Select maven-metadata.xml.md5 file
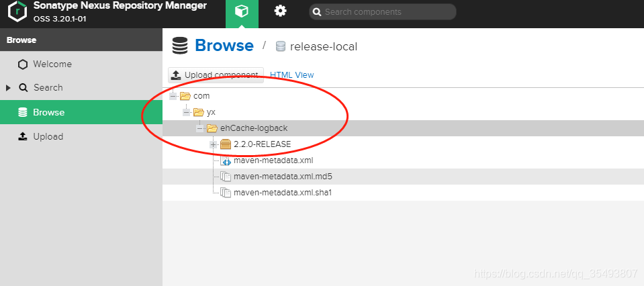 [x=283, y=177]
